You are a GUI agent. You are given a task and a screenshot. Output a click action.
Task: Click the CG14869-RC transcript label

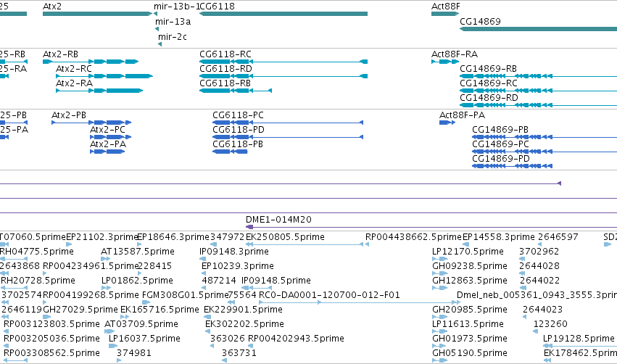tap(489, 83)
